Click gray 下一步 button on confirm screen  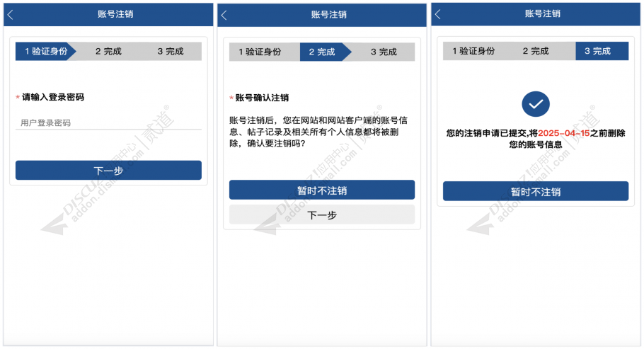coord(322,214)
